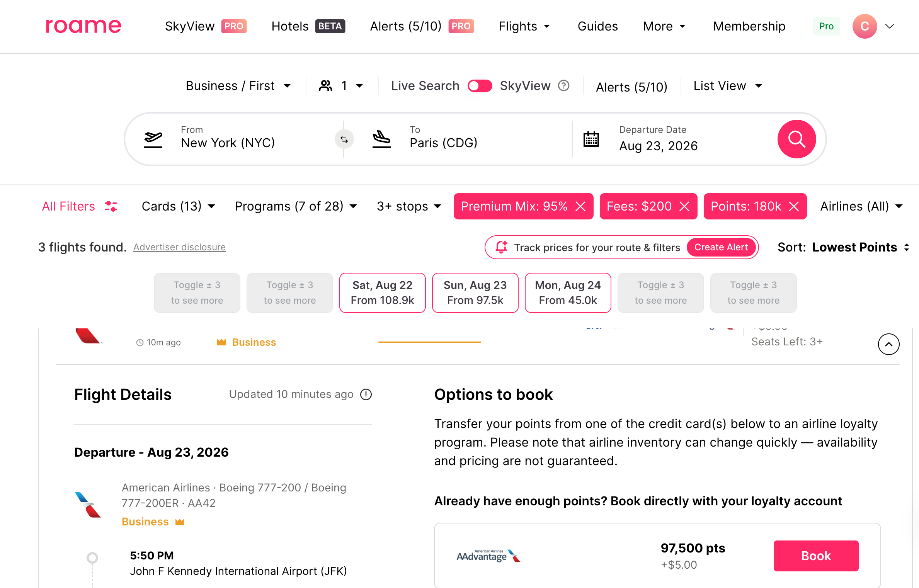Open All Filters via the filter icon

112,206
